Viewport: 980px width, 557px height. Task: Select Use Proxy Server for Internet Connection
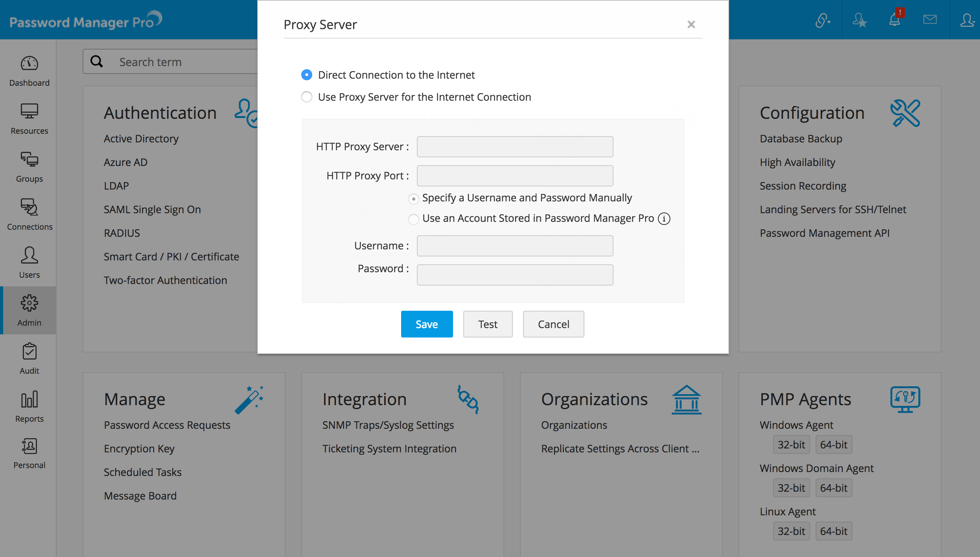click(307, 97)
